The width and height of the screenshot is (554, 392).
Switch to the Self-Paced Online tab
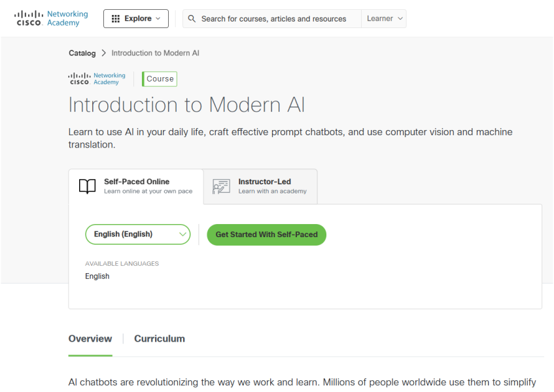136,186
